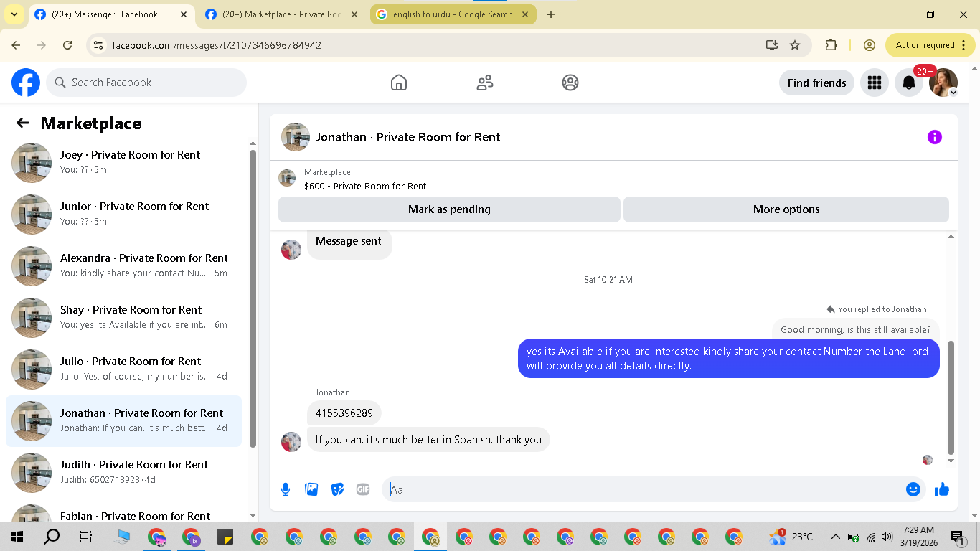This screenshot has width=980, height=551.
Task: Send a voice clip with microphone icon
Action: pos(286,489)
